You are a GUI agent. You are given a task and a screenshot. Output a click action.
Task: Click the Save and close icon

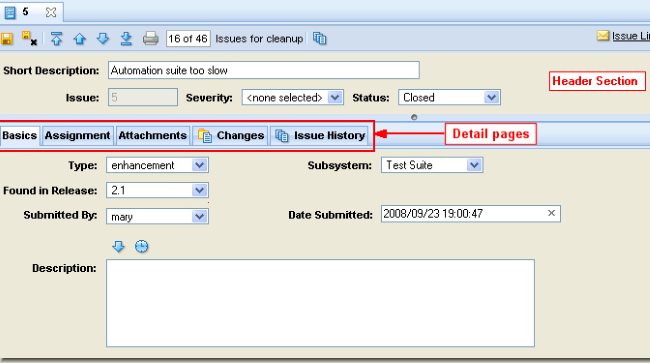(x=29, y=38)
